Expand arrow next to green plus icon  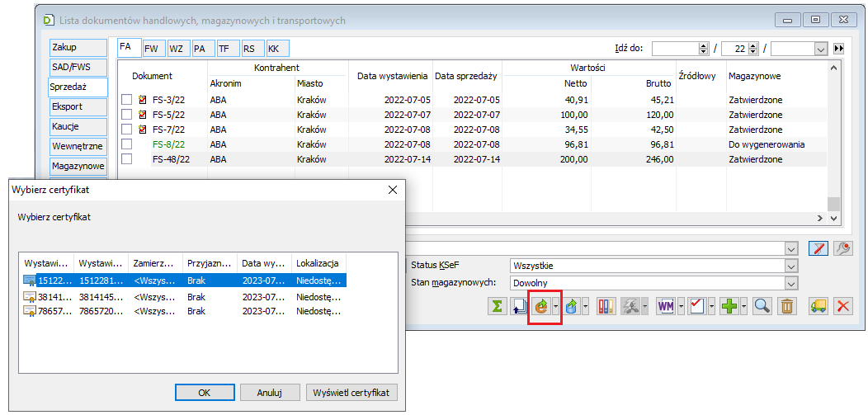[x=744, y=306]
